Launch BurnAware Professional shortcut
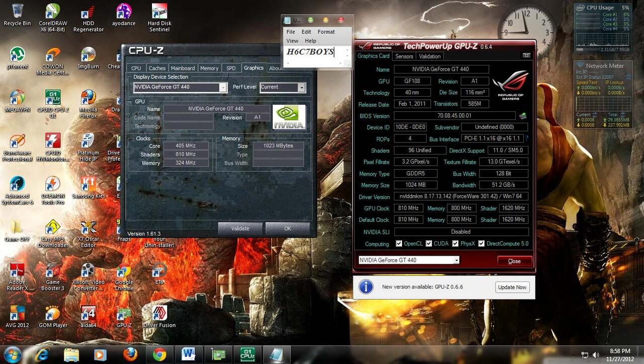 point(17,147)
